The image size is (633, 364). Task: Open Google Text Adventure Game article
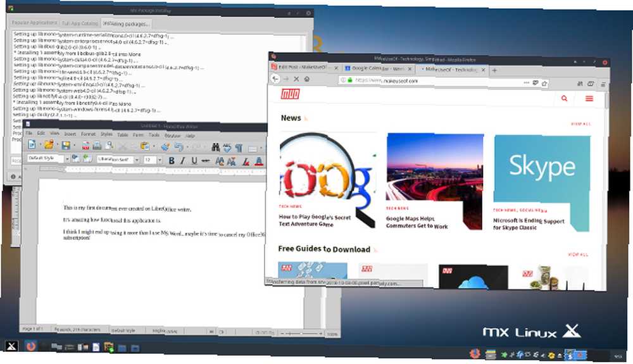coord(315,220)
